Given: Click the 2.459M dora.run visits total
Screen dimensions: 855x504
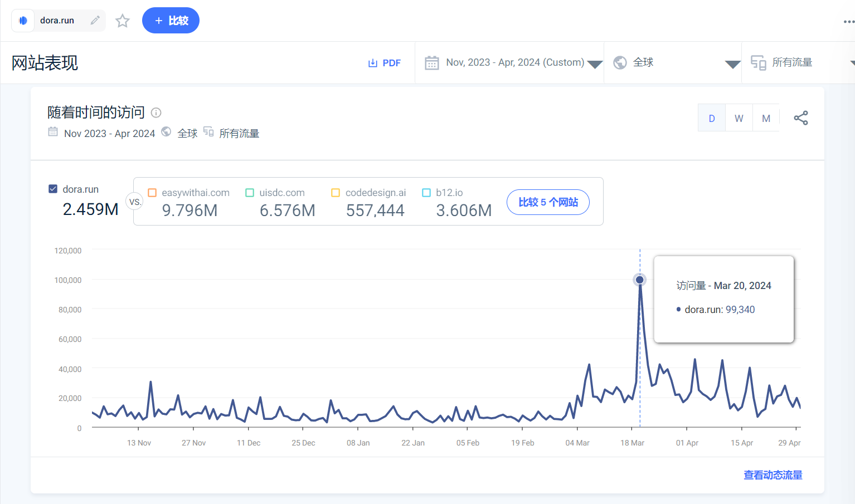Looking at the screenshot, I should pos(91,209).
